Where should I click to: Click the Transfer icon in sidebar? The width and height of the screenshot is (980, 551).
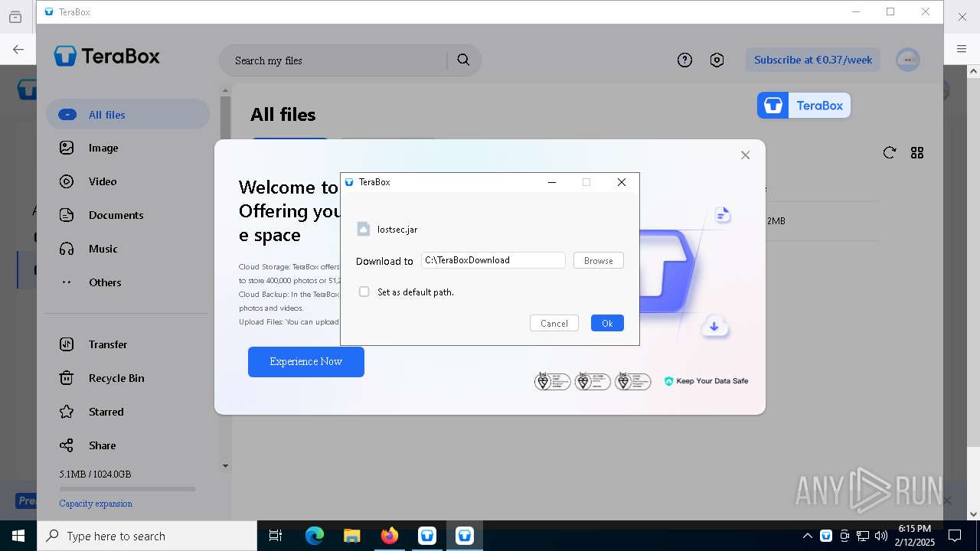[x=67, y=344]
